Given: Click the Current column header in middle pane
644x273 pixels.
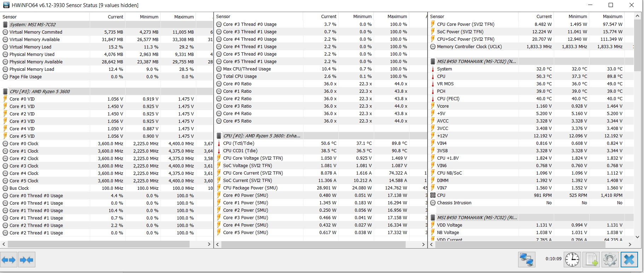Looking at the screenshot, I should click(320, 17).
